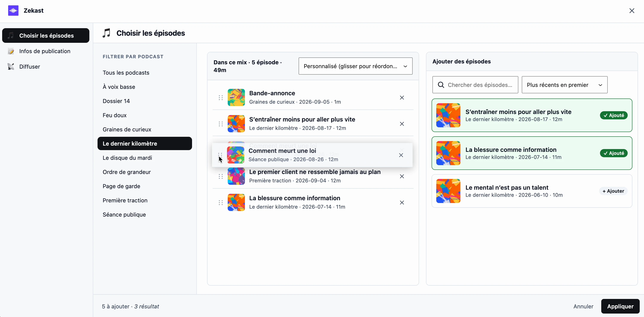Click the Zekast waveform logo icon
Image resolution: width=644 pixels, height=317 pixels.
[13, 11]
